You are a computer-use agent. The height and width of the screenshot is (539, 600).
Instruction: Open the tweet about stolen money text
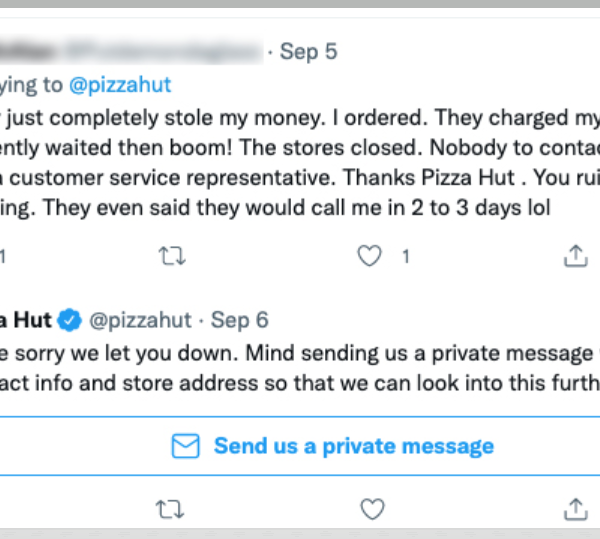tap(300, 163)
